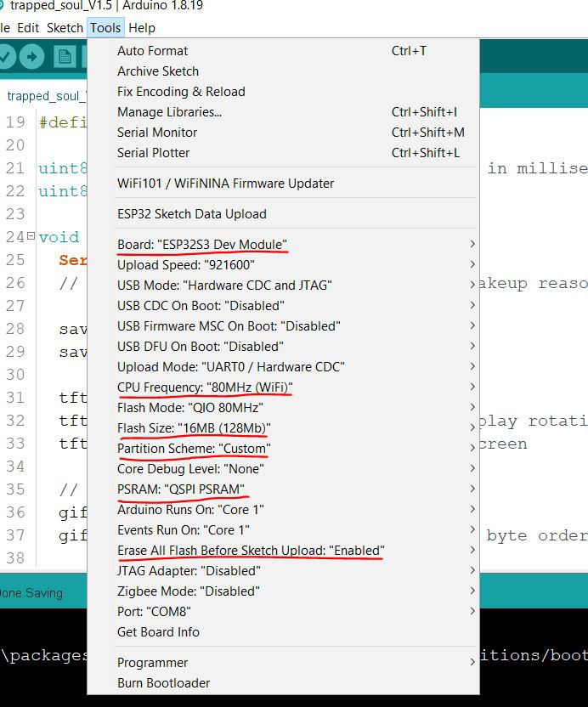
Task: Open USB CDC On Boot "Disabled" option
Action: pyautogui.click(x=283, y=306)
